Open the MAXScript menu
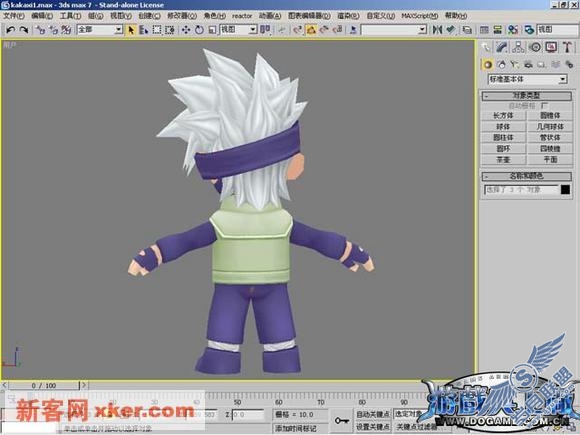This screenshot has height=435, width=580. (419, 16)
